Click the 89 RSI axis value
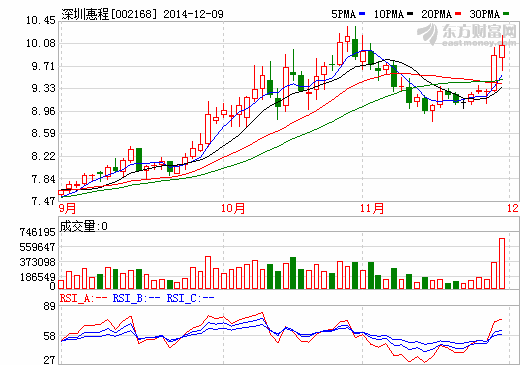 [50, 306]
